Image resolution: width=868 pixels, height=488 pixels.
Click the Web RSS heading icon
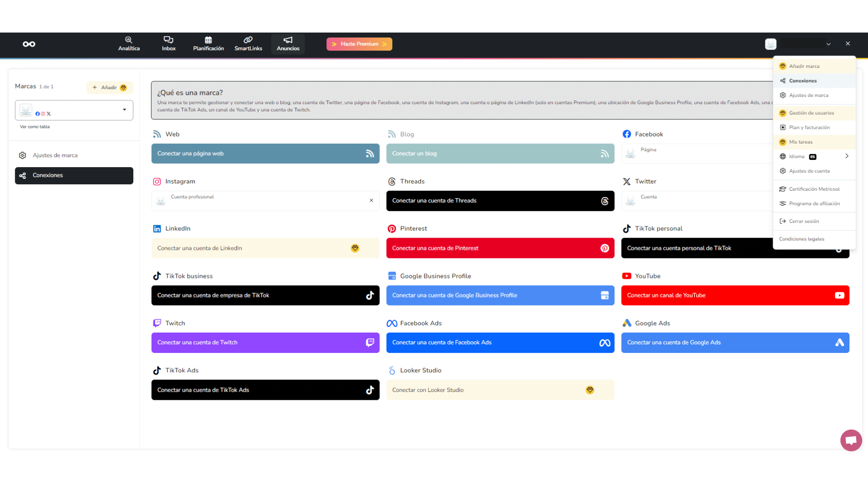point(157,134)
